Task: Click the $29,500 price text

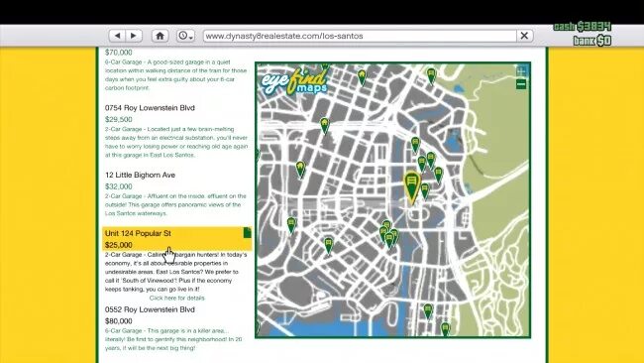Action: (119, 120)
